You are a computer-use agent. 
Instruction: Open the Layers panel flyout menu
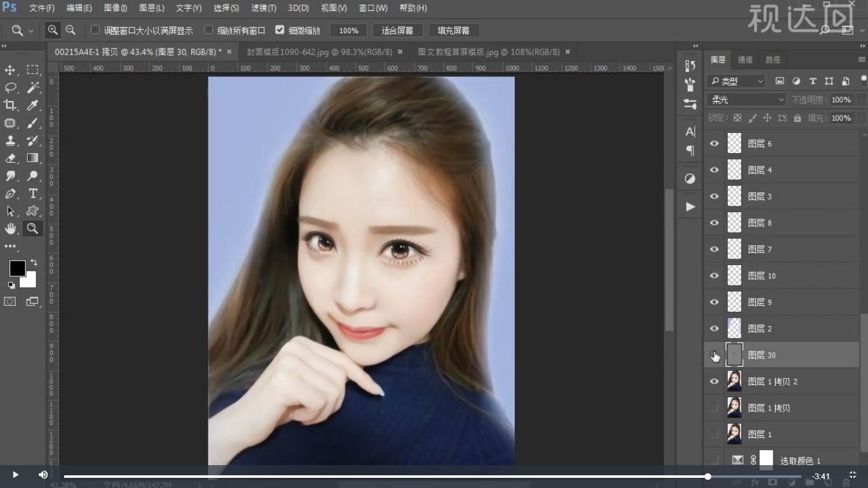[x=862, y=60]
